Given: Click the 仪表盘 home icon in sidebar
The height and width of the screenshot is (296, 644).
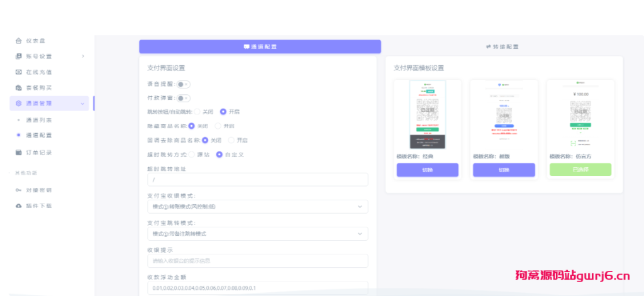Looking at the screenshot, I should 18,41.
